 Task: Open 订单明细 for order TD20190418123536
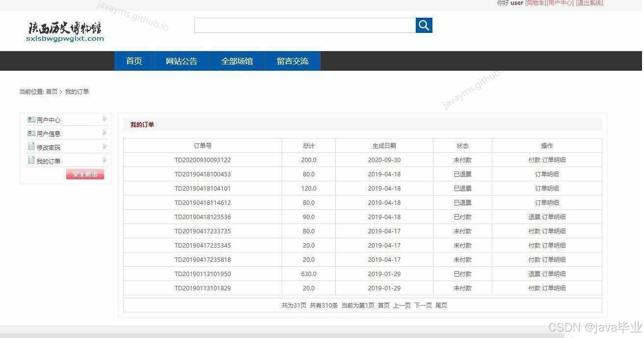554,217
